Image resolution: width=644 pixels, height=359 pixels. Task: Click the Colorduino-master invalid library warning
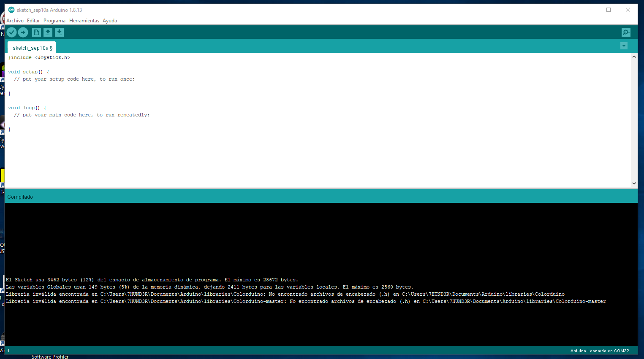pos(306,301)
